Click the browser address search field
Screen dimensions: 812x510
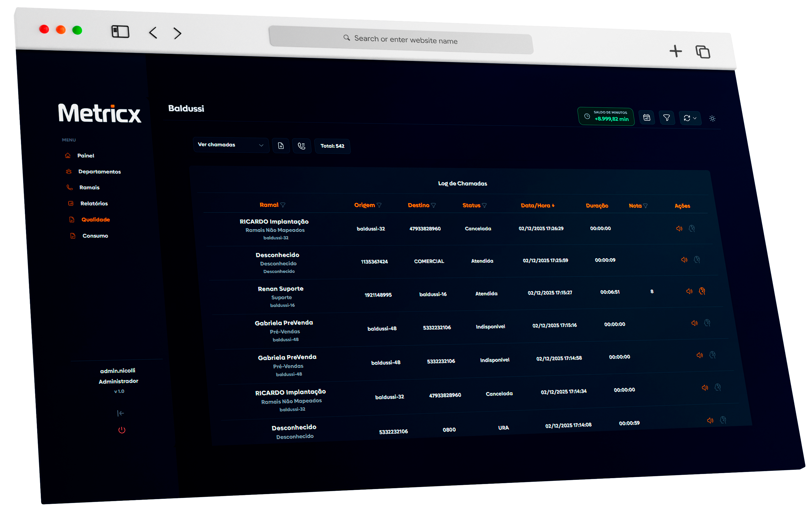click(401, 39)
